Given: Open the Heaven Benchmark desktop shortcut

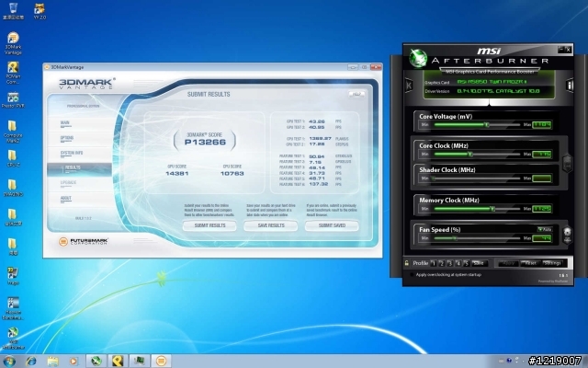Looking at the screenshot, I should click(x=13, y=308).
